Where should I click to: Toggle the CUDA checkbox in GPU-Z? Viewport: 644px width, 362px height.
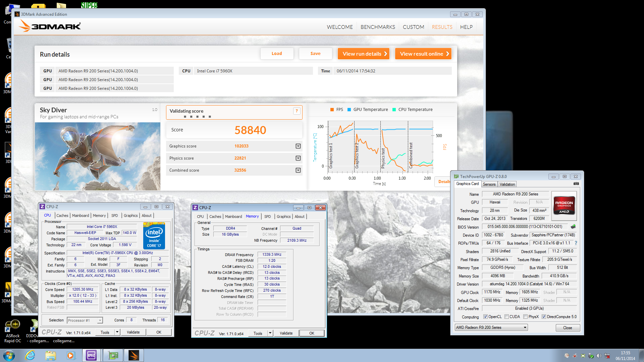pyautogui.click(x=507, y=317)
